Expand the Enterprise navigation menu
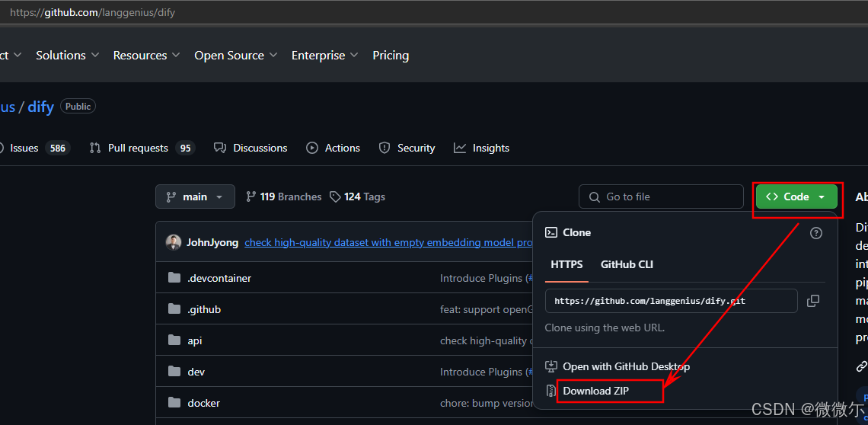Viewport: 868px width, 425px height. (325, 56)
